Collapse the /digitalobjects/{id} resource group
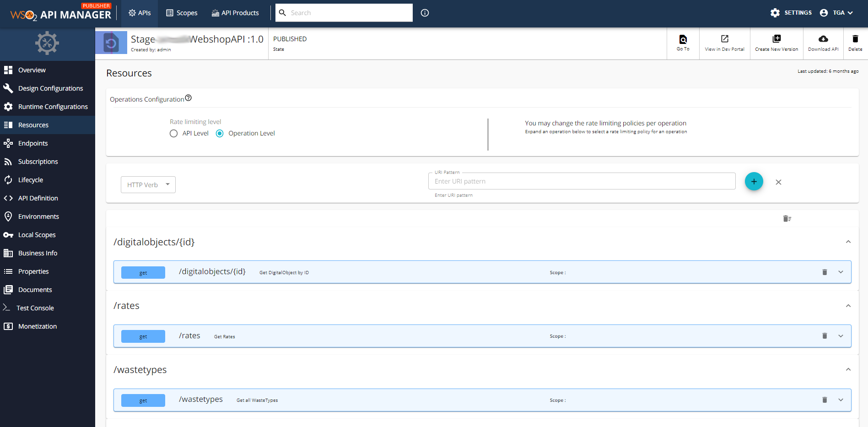The image size is (868, 427). point(848,242)
